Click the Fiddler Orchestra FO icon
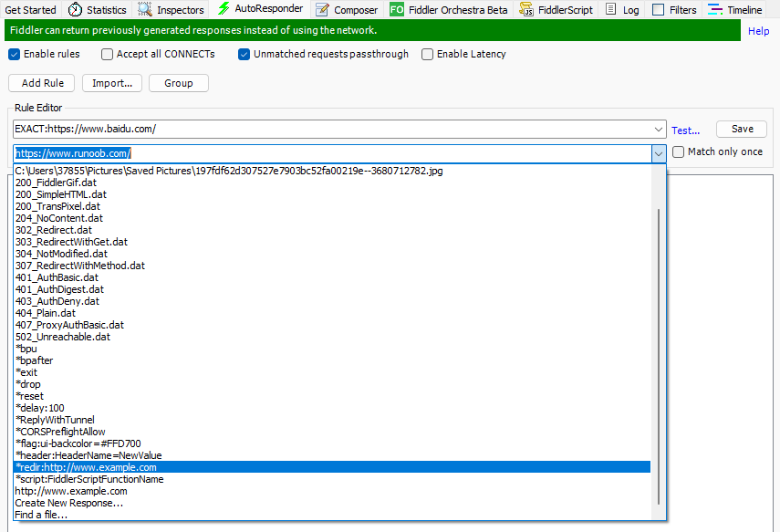This screenshot has height=532, width=780. pyautogui.click(x=397, y=9)
